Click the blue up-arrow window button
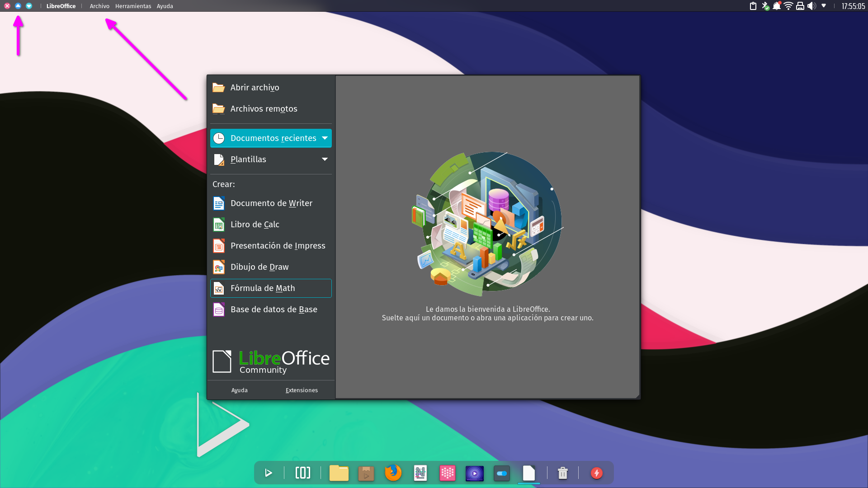Image resolution: width=868 pixels, height=488 pixels. pyautogui.click(x=18, y=6)
